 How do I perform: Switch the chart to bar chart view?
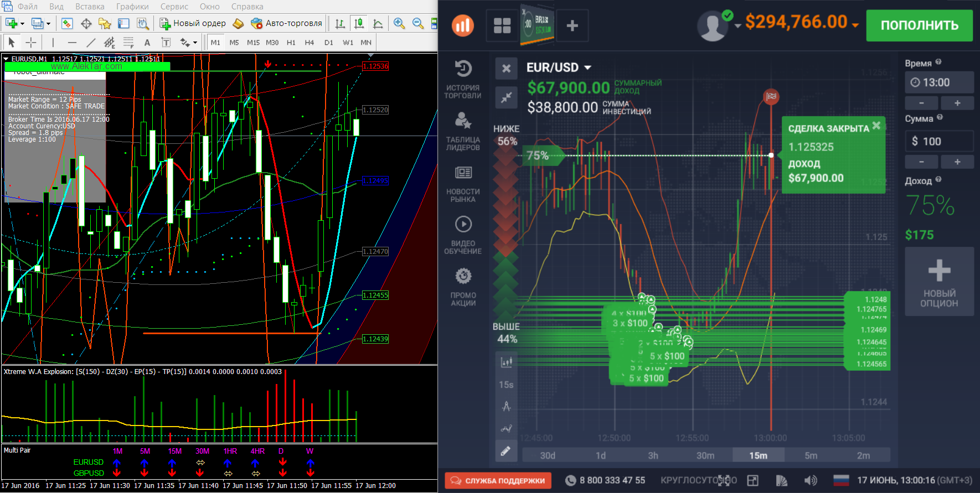pos(340,23)
